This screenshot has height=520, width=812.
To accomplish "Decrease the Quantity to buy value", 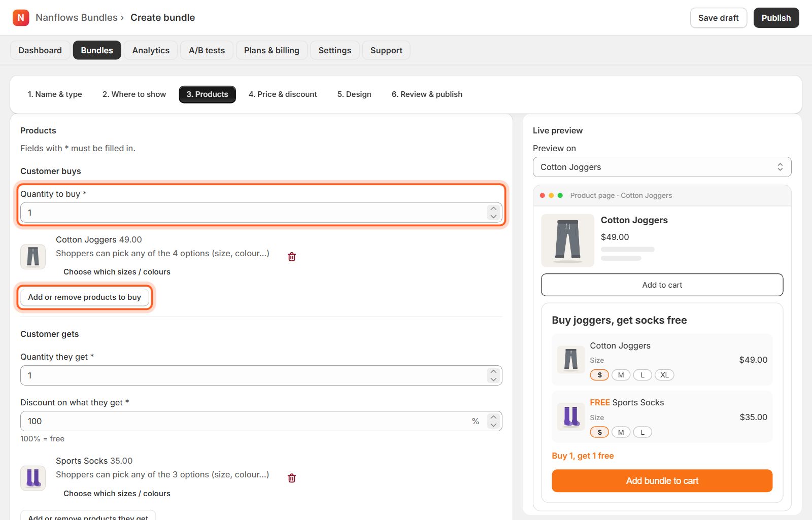I will [x=493, y=217].
